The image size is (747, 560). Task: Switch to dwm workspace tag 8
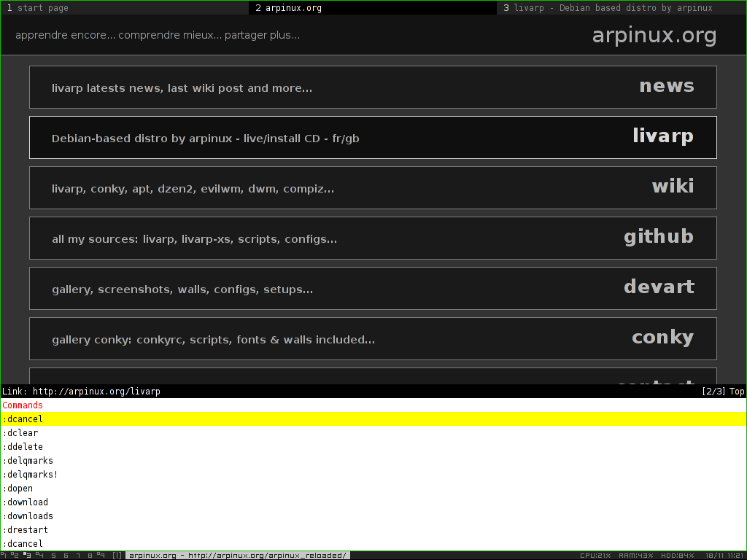click(90, 555)
